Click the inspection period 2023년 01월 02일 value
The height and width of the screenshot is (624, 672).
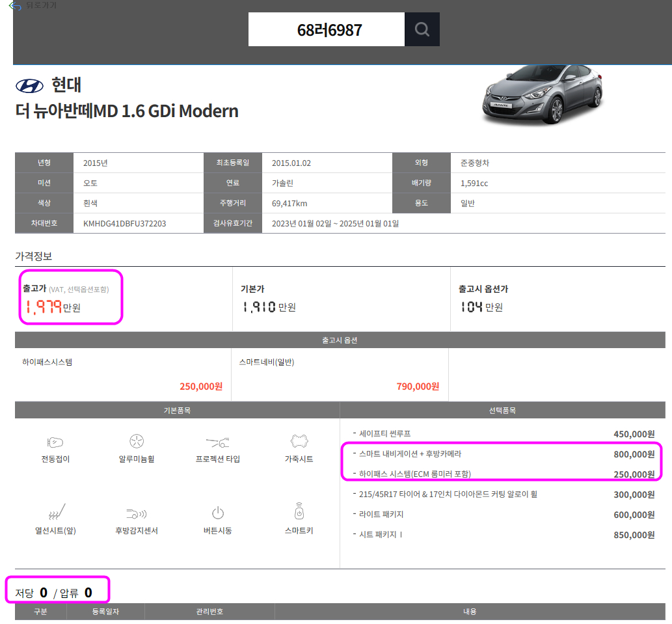coord(335,224)
